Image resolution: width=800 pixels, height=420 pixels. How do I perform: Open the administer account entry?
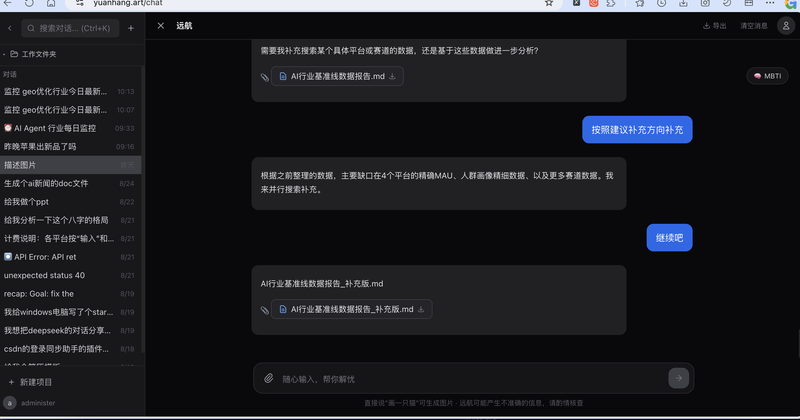(x=30, y=403)
